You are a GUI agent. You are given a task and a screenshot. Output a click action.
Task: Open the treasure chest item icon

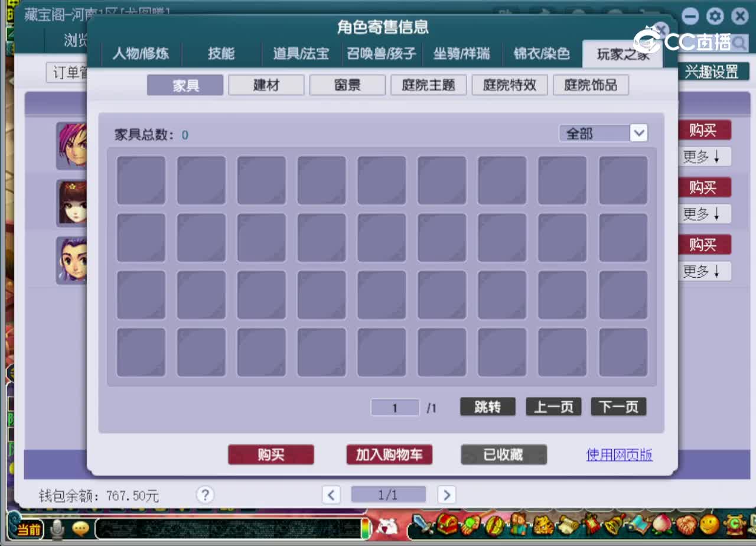click(449, 526)
